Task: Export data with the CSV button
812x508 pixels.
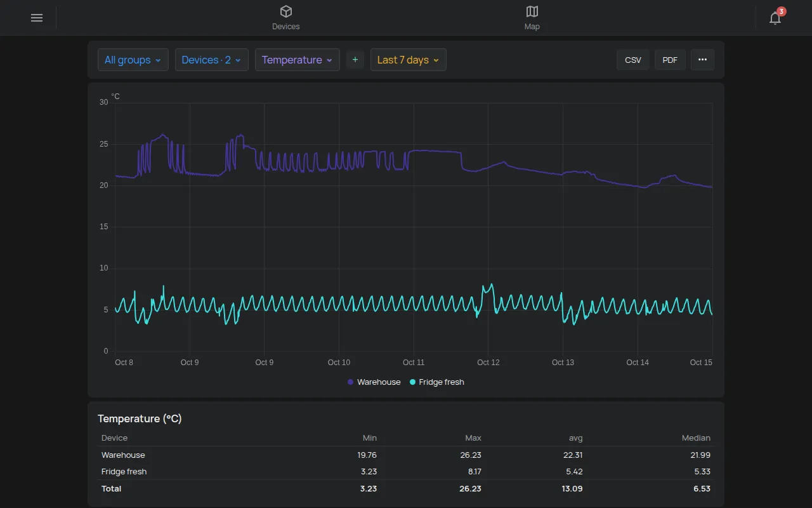Action: [x=633, y=60]
